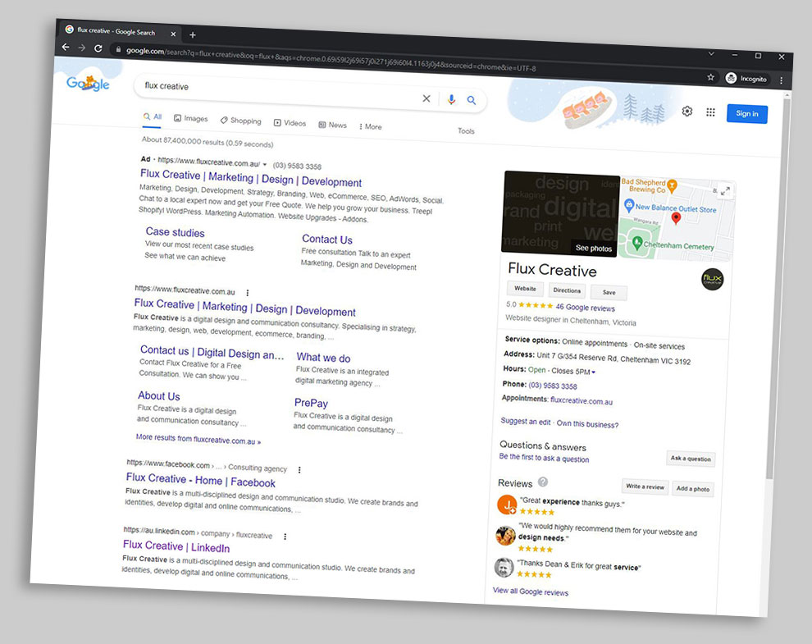812x644 pixels.
Task: Click the flux round logo in knowledge panel
Action: tap(713, 279)
